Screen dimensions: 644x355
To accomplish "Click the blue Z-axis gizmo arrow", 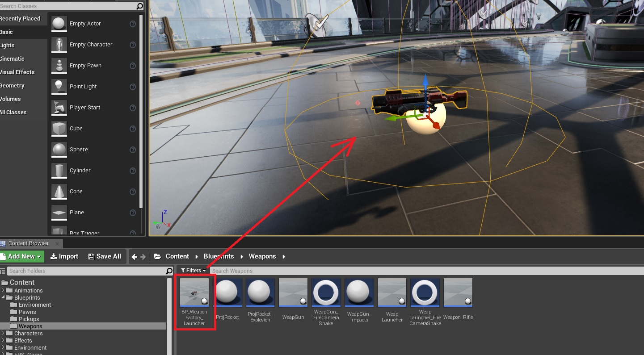I will coord(425,82).
